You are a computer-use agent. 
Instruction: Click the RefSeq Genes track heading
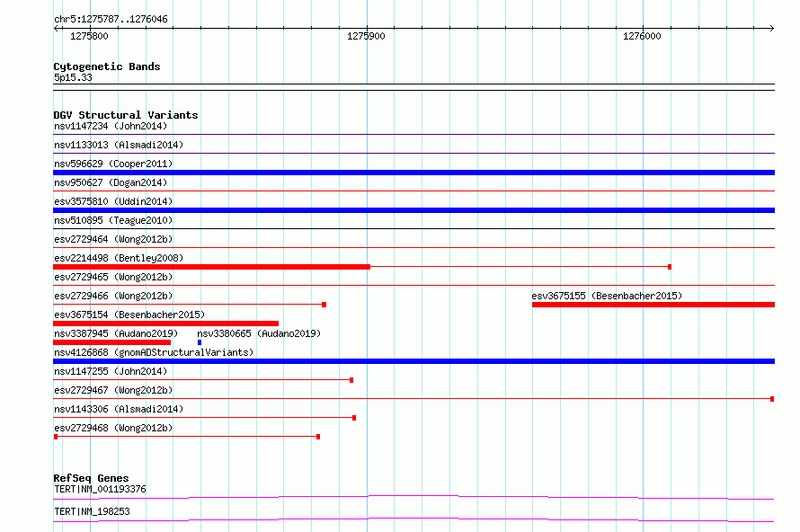tap(91, 478)
